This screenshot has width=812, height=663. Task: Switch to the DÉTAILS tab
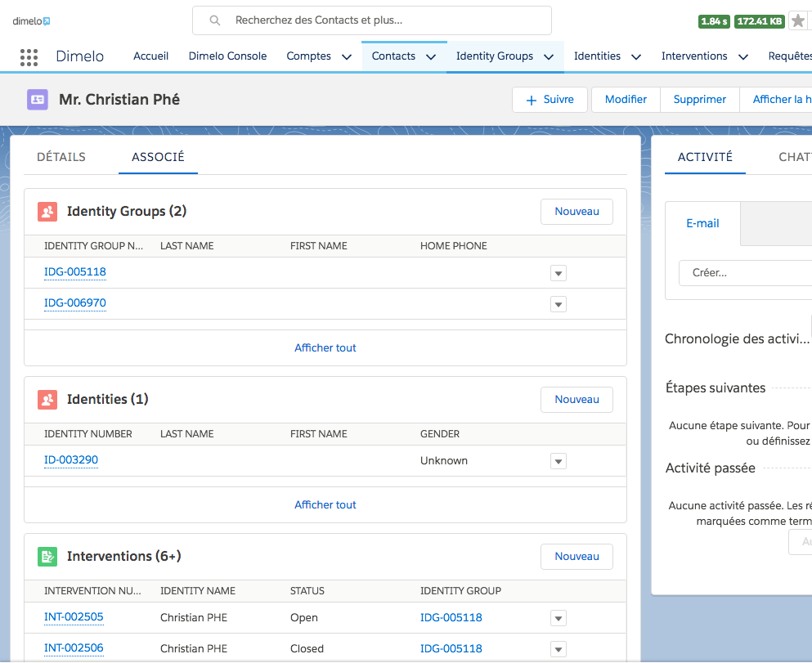point(61,157)
